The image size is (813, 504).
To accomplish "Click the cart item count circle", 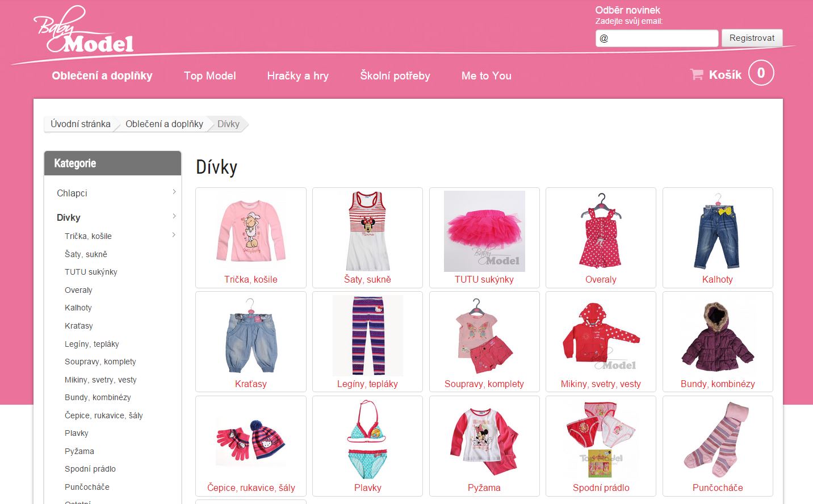I will point(761,73).
